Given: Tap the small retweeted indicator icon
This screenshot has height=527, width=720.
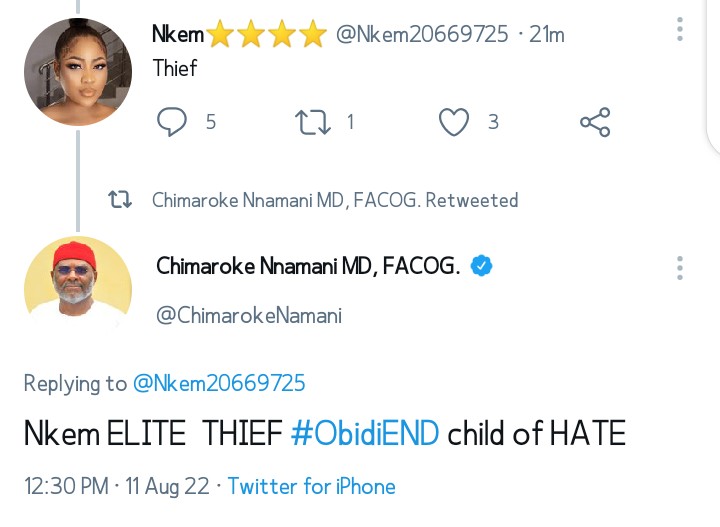Looking at the screenshot, I should point(120,200).
